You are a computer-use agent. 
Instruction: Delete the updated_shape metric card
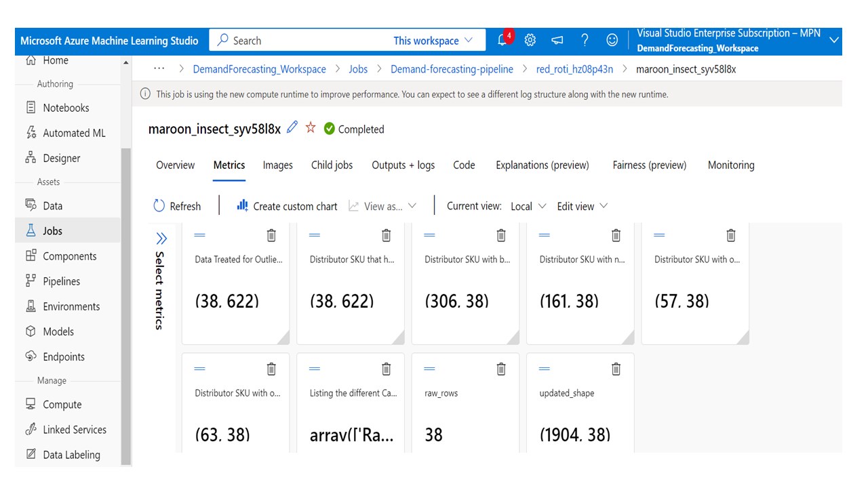616,369
